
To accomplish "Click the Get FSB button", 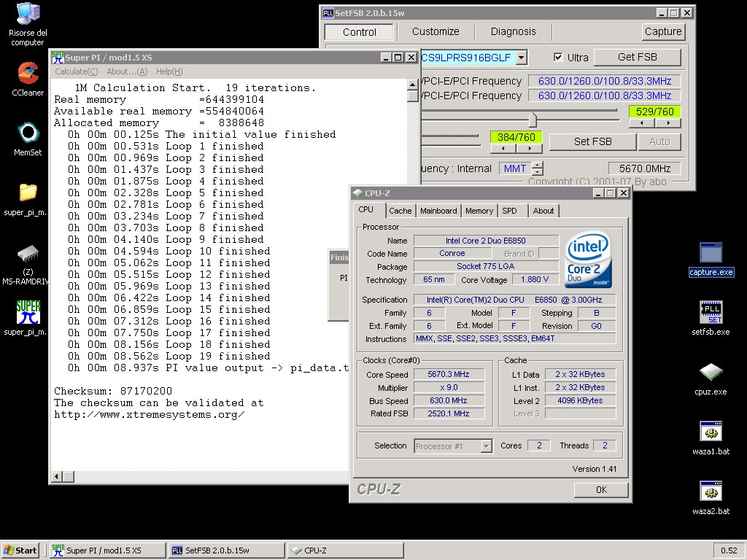I will pyautogui.click(x=637, y=57).
